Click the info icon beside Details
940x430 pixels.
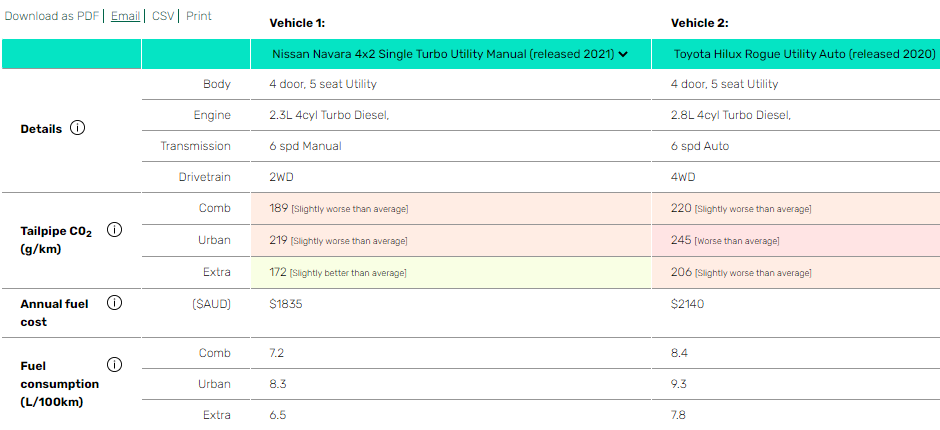pyautogui.click(x=77, y=128)
